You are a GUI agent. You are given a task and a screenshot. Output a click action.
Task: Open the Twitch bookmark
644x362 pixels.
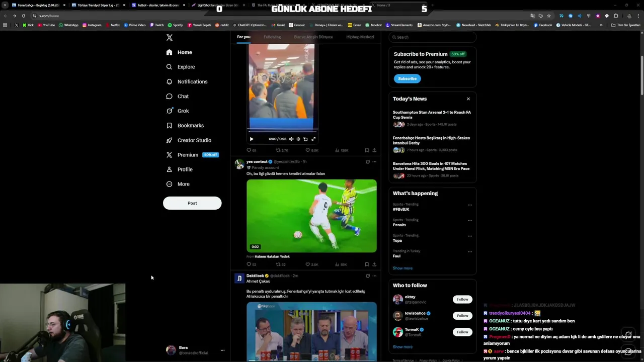(x=157, y=25)
